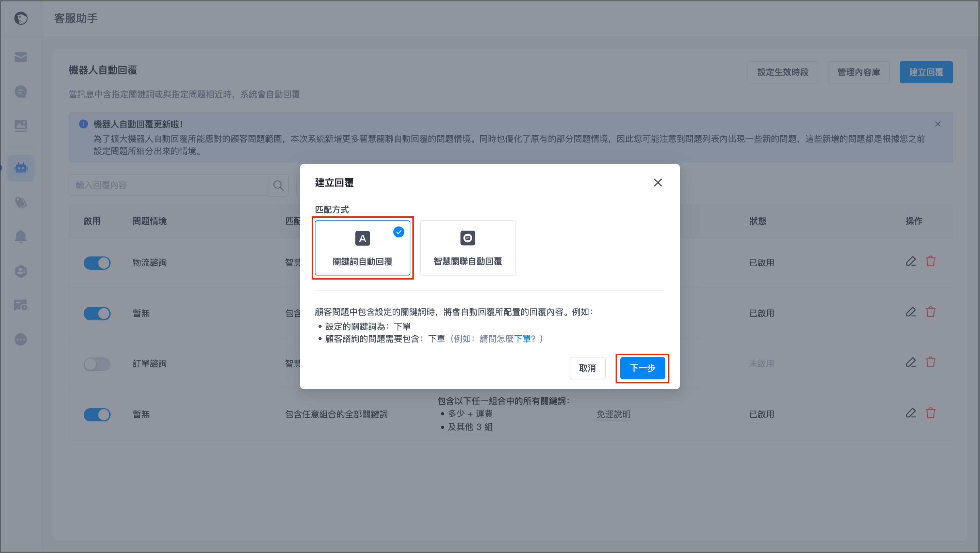
Task: Click the 未啟用 status text
Action: coord(762,364)
